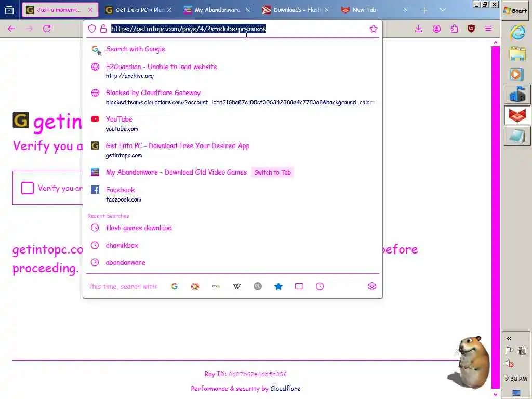Image resolution: width=532 pixels, height=399 pixels.
Task: Switch to the My Abandonware tab
Action: pyautogui.click(x=217, y=10)
